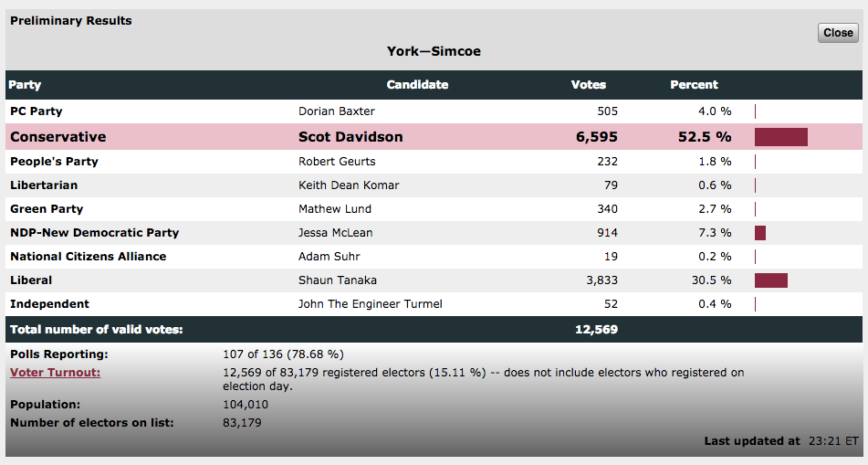Close the preliminary results dialog
The width and height of the screenshot is (868, 465).
[x=838, y=33]
